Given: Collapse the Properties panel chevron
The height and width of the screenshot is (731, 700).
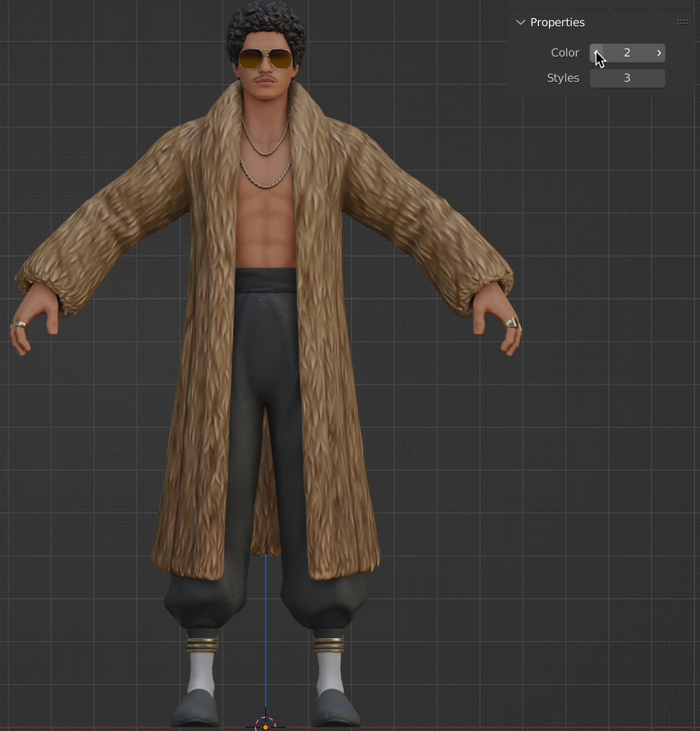Looking at the screenshot, I should click(520, 22).
